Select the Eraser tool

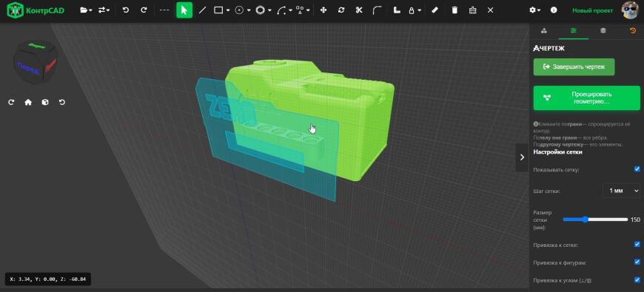tap(435, 10)
